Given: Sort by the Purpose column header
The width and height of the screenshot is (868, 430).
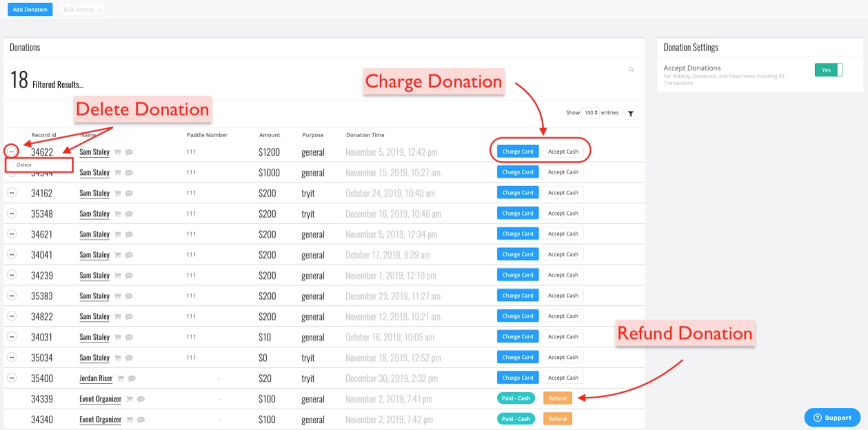Looking at the screenshot, I should 312,135.
